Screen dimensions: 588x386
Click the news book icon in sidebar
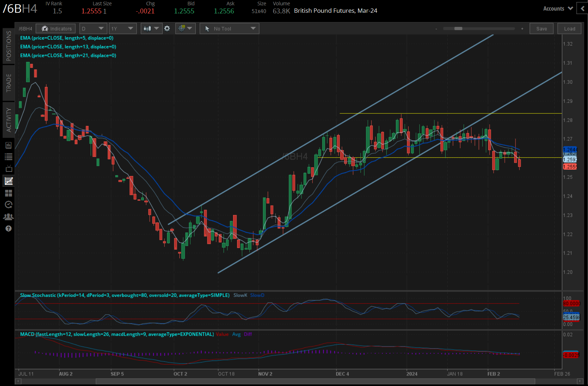click(x=8, y=145)
